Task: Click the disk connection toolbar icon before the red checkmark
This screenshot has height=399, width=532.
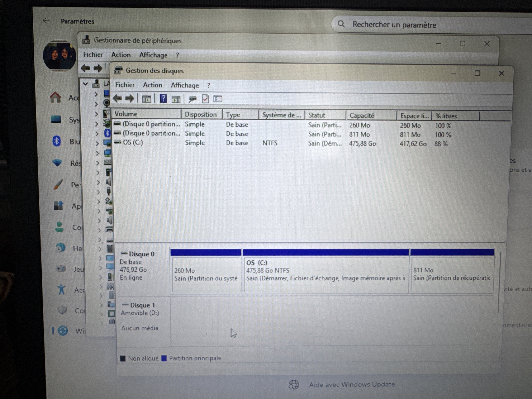Action: pyautogui.click(x=192, y=99)
